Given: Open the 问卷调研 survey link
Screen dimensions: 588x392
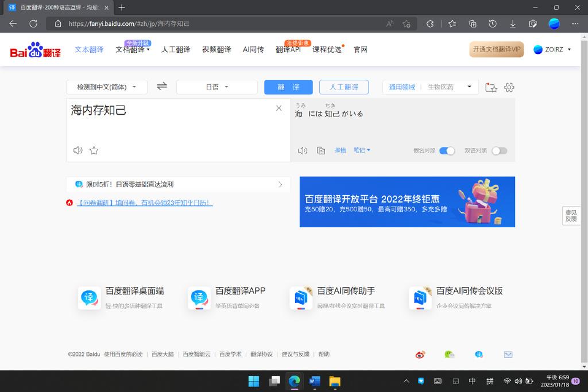Looking at the screenshot, I should 145,203.
